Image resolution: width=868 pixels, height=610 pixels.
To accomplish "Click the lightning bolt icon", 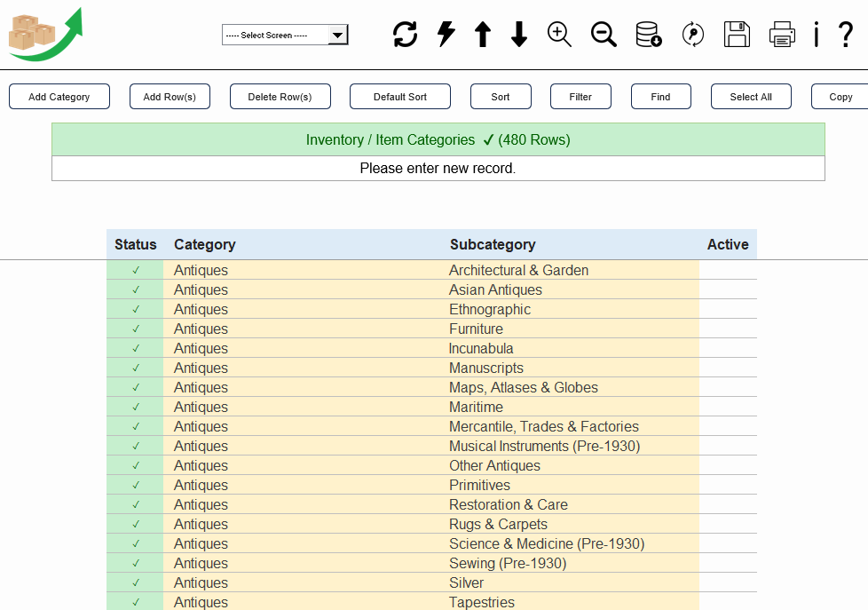I will pos(446,35).
